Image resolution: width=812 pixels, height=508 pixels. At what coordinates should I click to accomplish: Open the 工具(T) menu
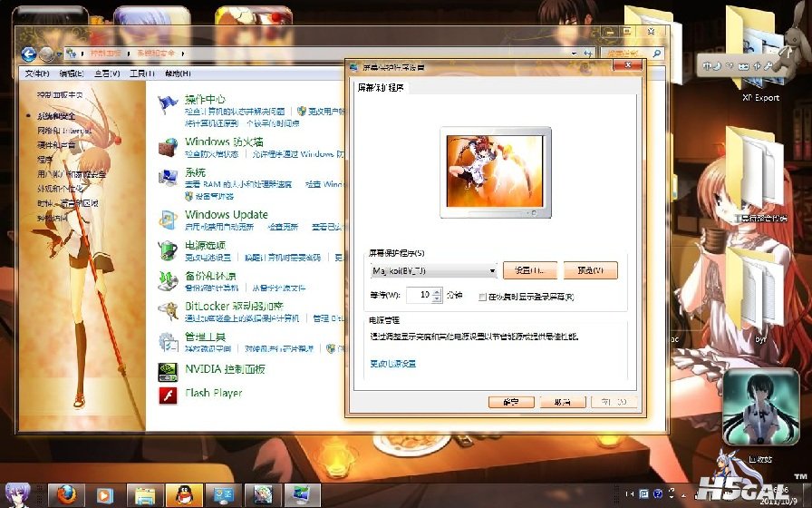pyautogui.click(x=142, y=73)
